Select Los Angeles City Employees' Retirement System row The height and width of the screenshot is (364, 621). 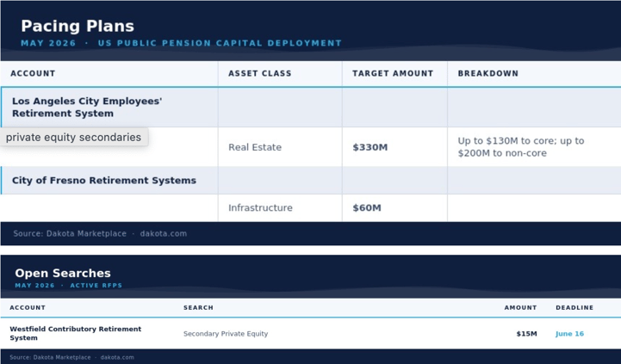tap(310, 108)
